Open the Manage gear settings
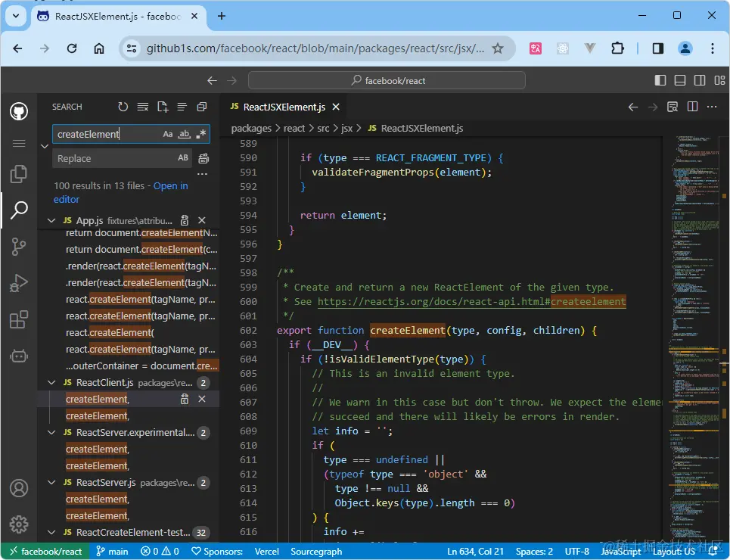The height and width of the screenshot is (560, 730). [19, 524]
